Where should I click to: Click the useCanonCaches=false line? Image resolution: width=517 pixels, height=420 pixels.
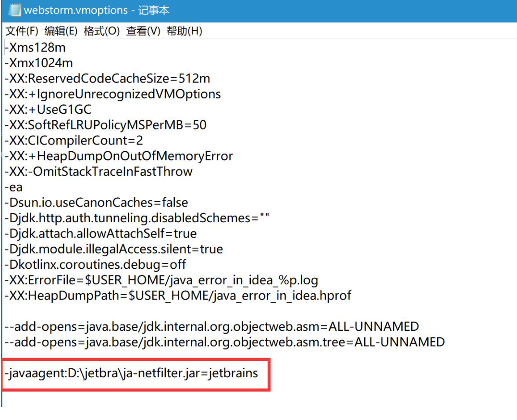(96, 202)
